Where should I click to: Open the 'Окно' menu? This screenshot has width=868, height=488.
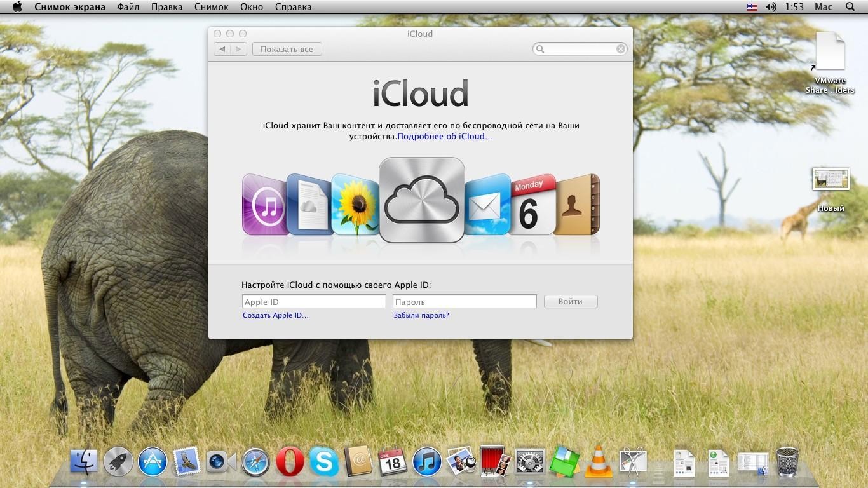(x=252, y=7)
